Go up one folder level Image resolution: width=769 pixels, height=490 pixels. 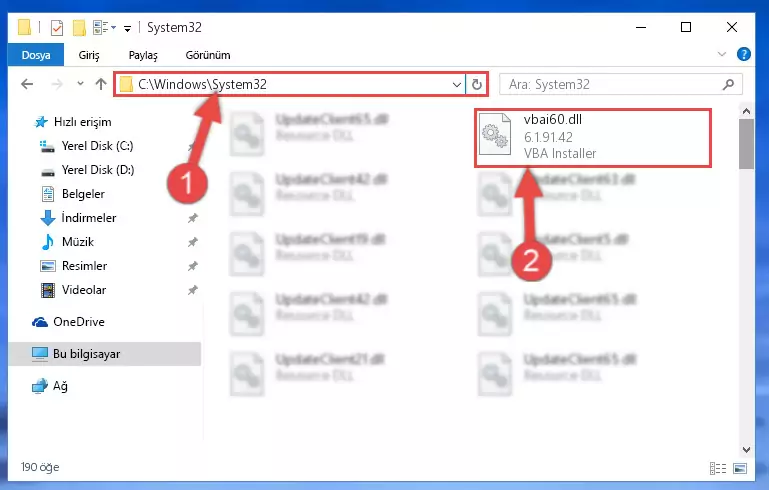(x=101, y=84)
